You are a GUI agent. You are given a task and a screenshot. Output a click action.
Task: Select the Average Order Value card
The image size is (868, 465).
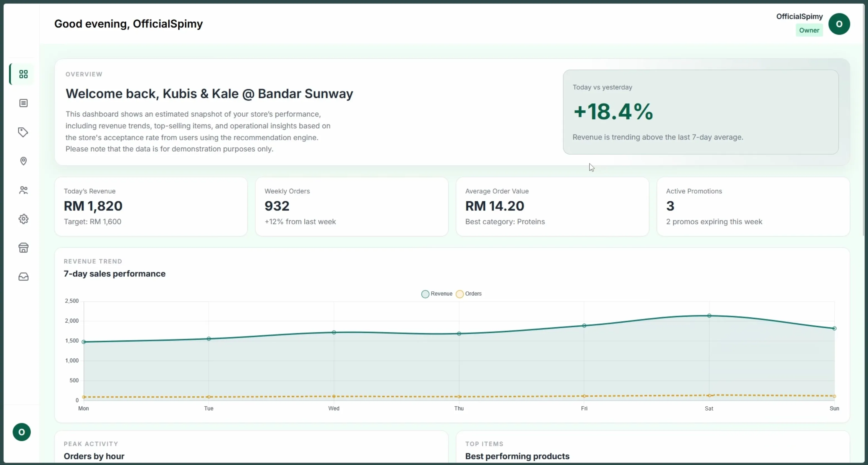pos(552,207)
